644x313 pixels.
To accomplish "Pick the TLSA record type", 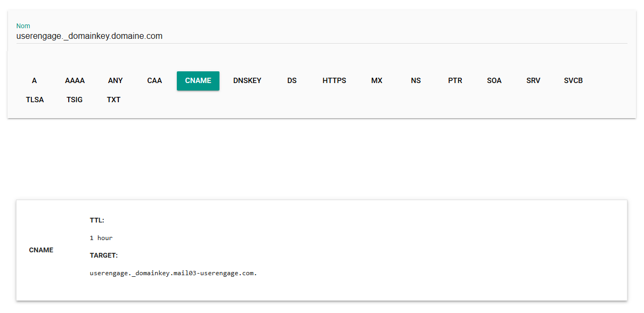I will click(x=35, y=100).
